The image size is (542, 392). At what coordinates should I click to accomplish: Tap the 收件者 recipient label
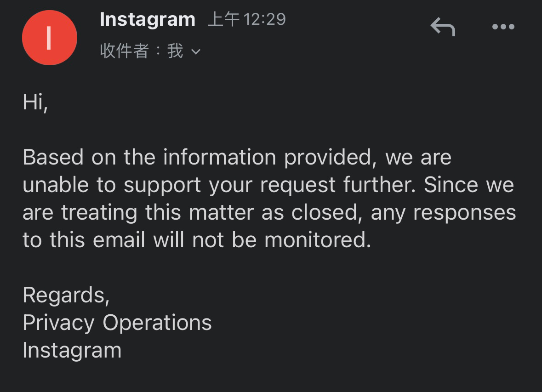point(125,51)
